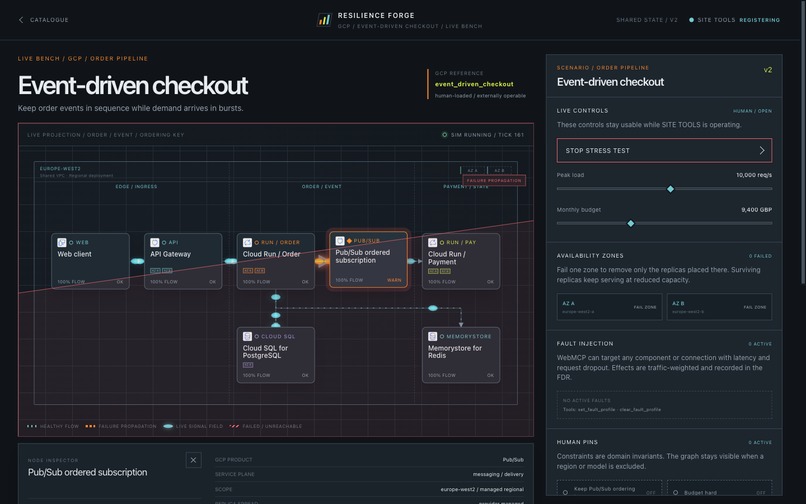Click the SHARED STATE / V2 label
Viewport: 806px width, 504px height.
(647, 20)
